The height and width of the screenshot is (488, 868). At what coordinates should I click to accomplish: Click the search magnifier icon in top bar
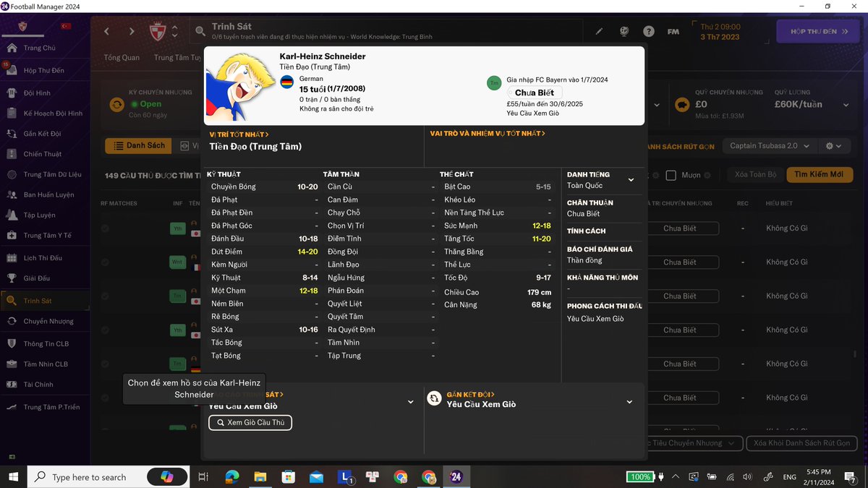coord(199,32)
